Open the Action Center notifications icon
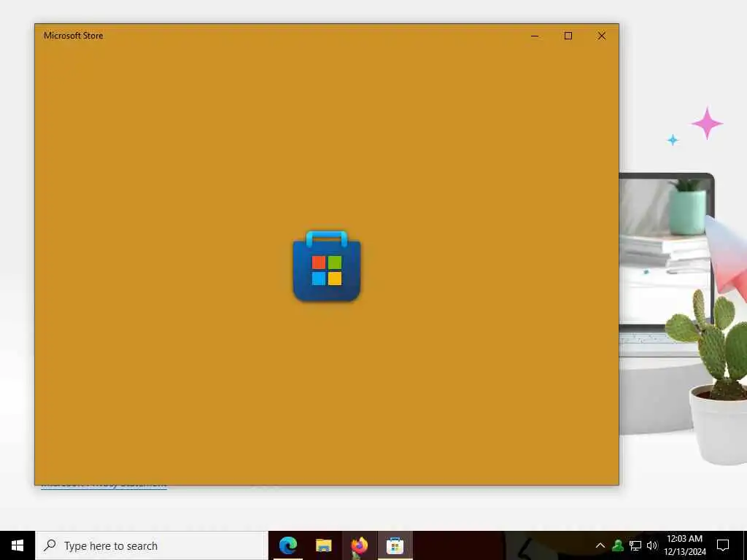Image resolution: width=747 pixels, height=560 pixels. (x=723, y=545)
